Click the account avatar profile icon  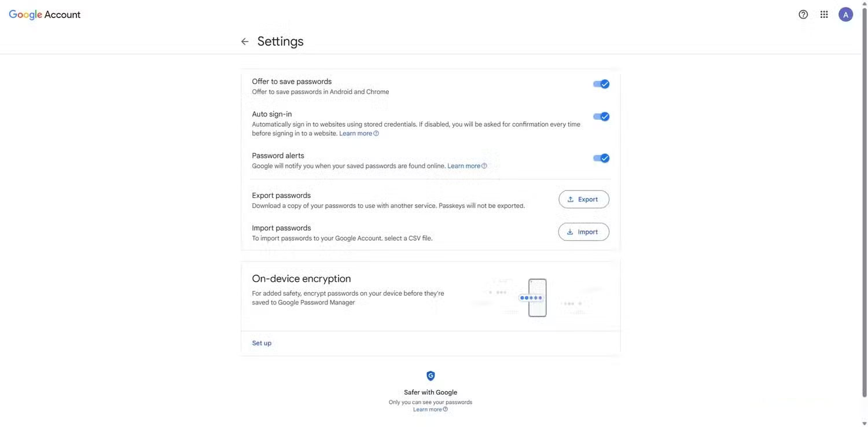click(x=845, y=14)
